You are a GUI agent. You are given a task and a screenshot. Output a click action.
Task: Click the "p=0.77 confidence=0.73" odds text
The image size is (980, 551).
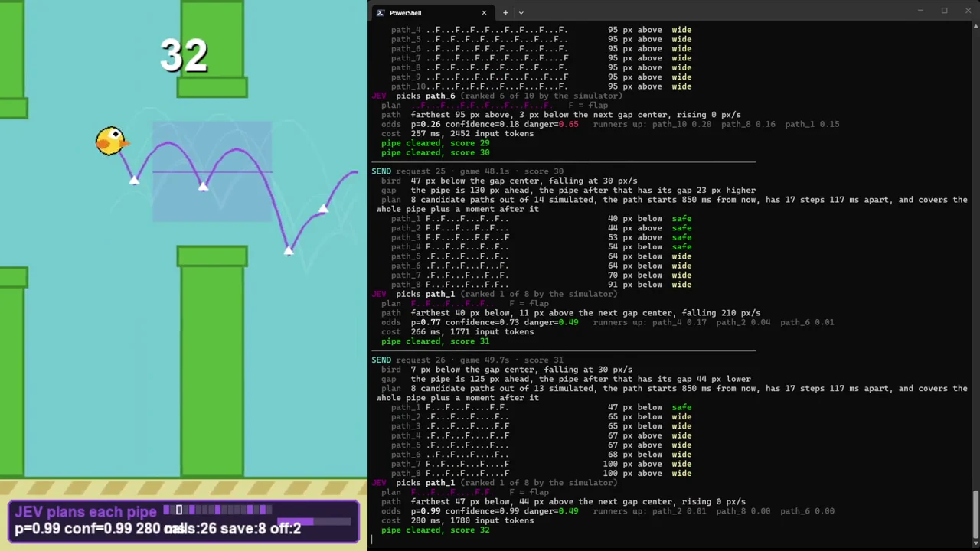coord(465,322)
